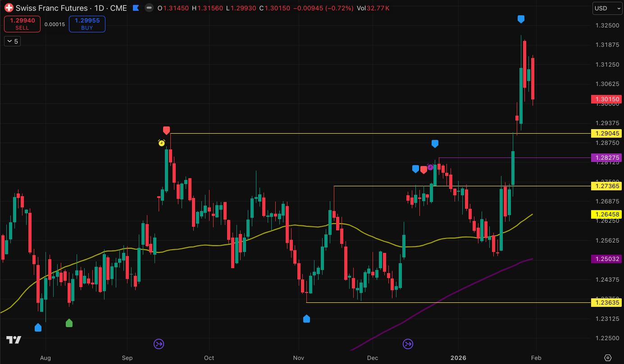Click the yellow price label 1.23635
This screenshot has width=624, height=364.
(606, 302)
